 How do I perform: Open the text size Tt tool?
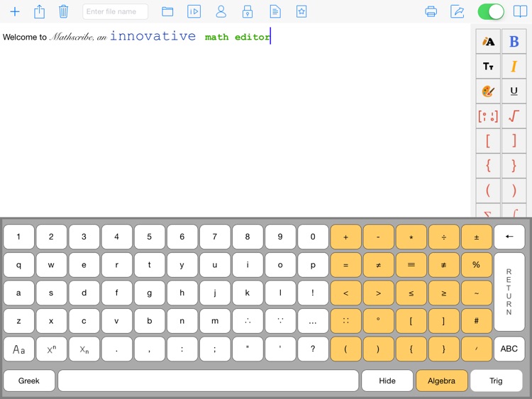pyautogui.click(x=488, y=67)
